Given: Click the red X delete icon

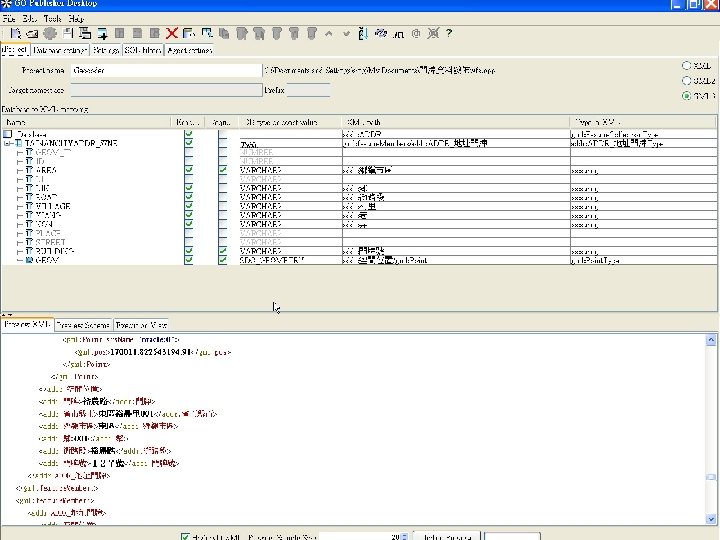Looking at the screenshot, I should pyautogui.click(x=172, y=33).
